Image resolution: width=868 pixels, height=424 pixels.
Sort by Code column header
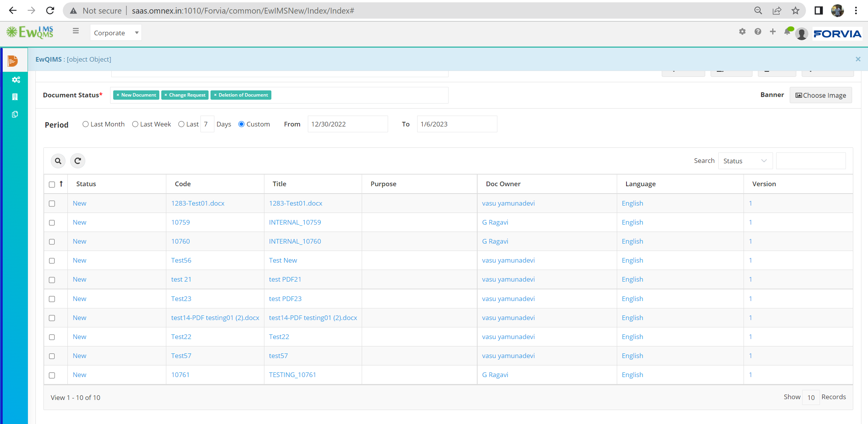click(183, 184)
